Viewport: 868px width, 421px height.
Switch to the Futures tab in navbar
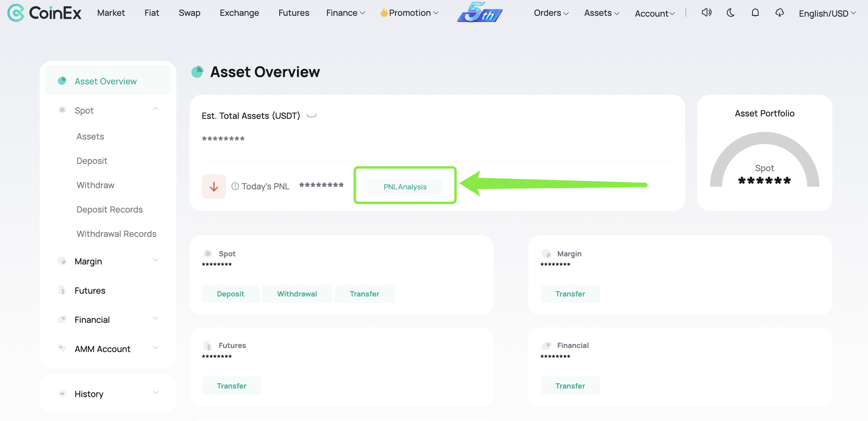tap(293, 13)
